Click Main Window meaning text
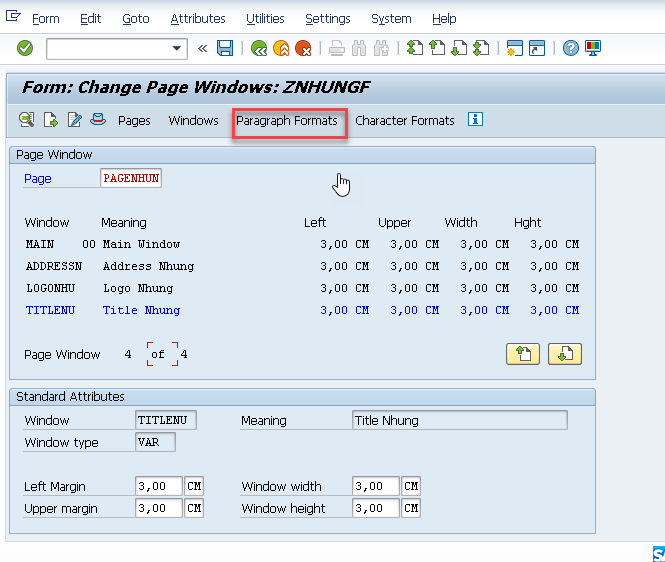The image size is (665, 562). click(x=141, y=244)
